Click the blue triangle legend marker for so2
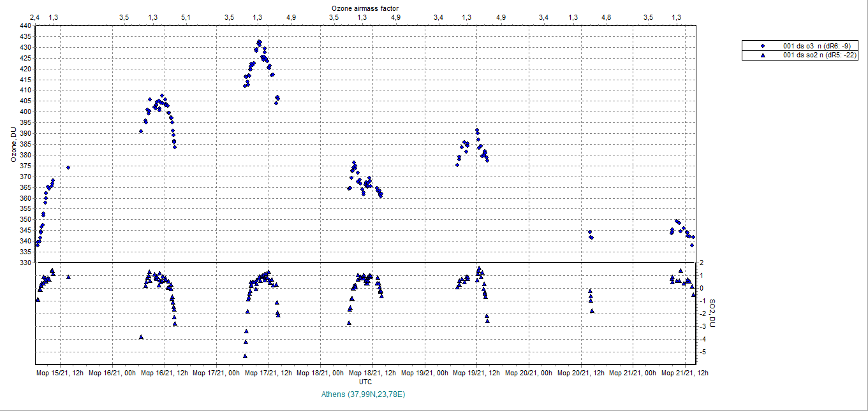Screen dimensions: 868x411 pyautogui.click(x=763, y=55)
